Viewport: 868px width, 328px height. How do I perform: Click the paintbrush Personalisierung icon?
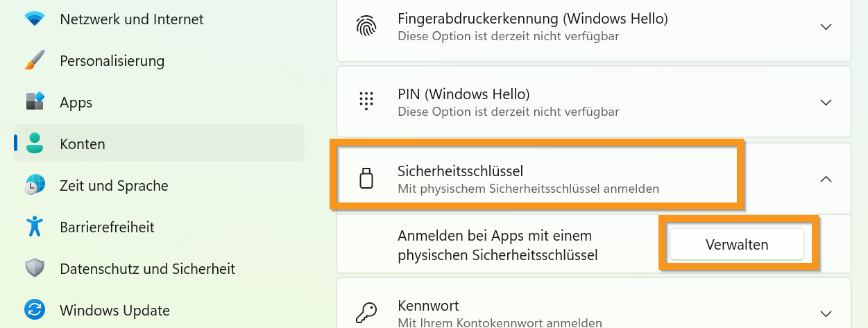click(x=35, y=61)
